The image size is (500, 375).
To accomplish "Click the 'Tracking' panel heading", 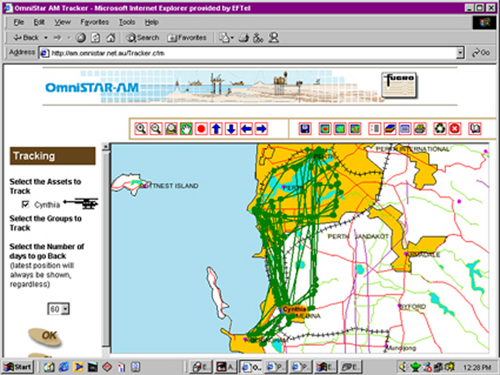I will click(53, 156).
